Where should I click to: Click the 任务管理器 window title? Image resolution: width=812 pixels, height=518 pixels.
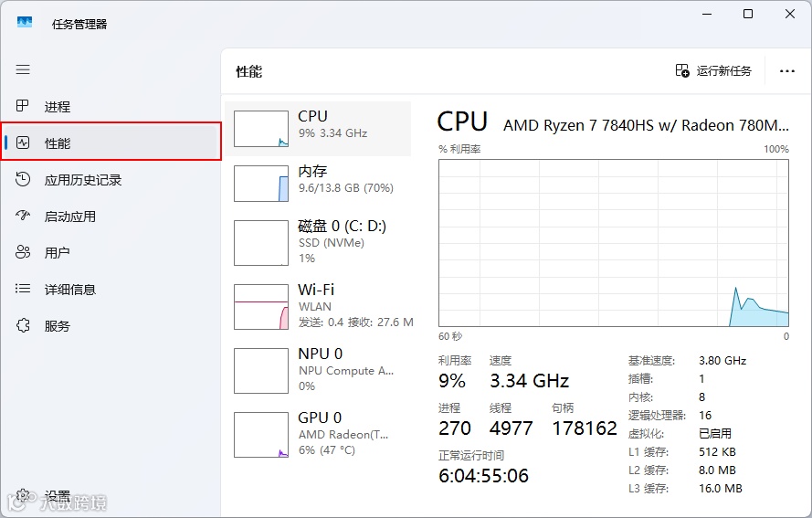(79, 25)
